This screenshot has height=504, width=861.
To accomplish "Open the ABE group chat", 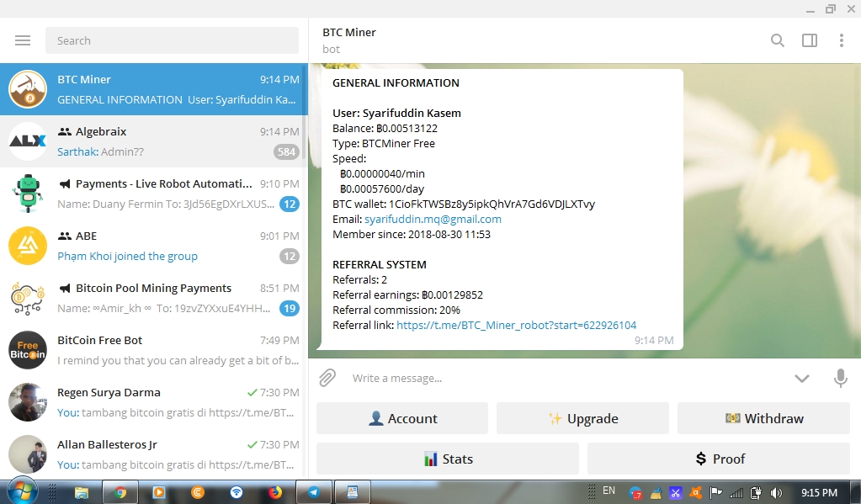I will pos(154,246).
